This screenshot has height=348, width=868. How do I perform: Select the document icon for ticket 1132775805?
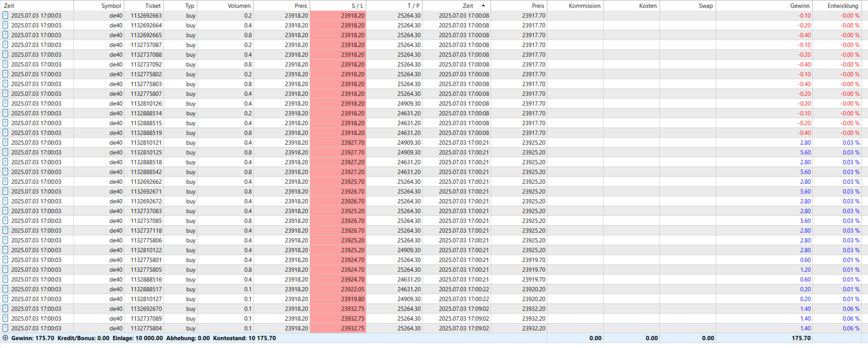(x=5, y=269)
